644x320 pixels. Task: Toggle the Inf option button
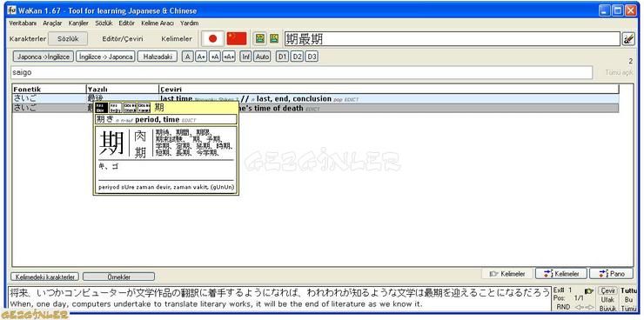pyautogui.click(x=245, y=57)
